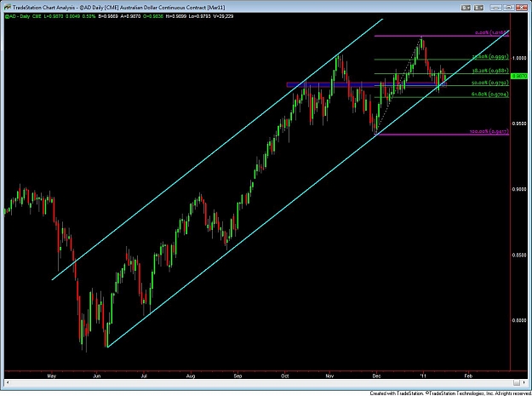Click the May label on time axis

pyautogui.click(x=52, y=376)
